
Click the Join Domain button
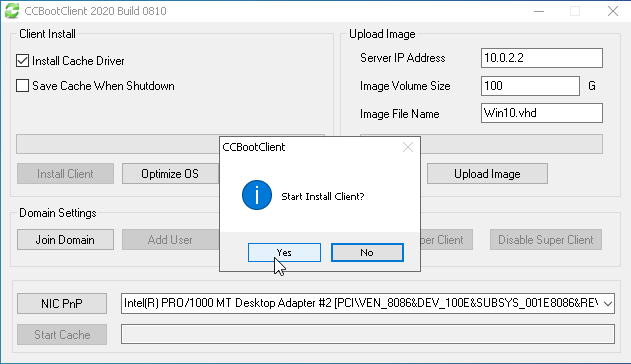pos(65,240)
